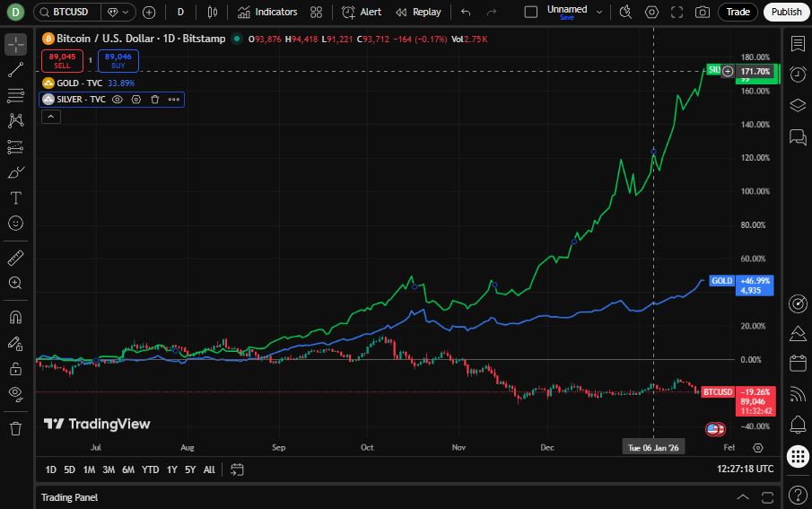Open the quick search icon
Viewport: 812px width, 509px height.
coord(625,12)
